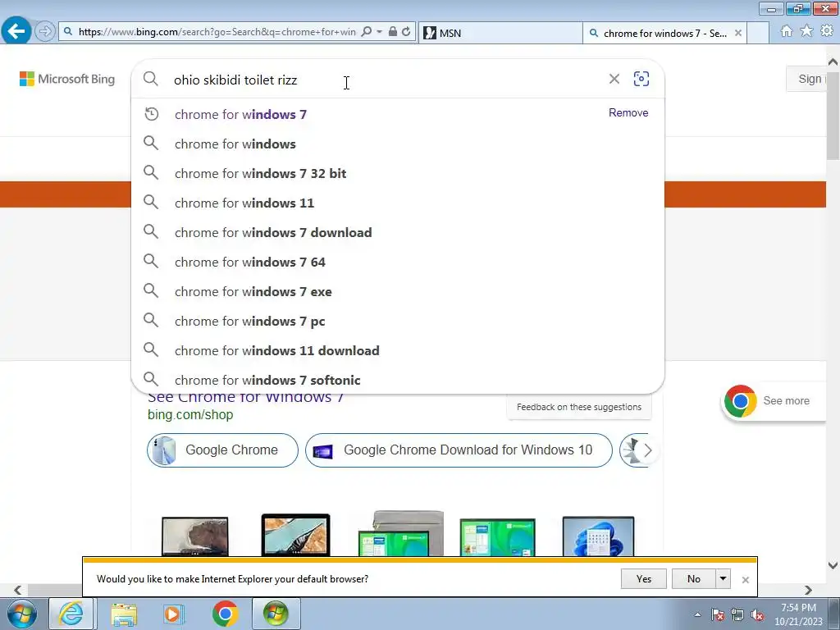Click the network status tray icon
Screen dimensions: 840x630
(737, 614)
